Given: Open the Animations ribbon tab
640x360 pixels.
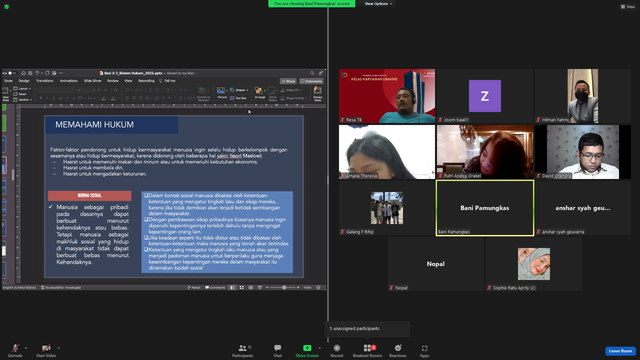Looking at the screenshot, I should coord(69,81).
